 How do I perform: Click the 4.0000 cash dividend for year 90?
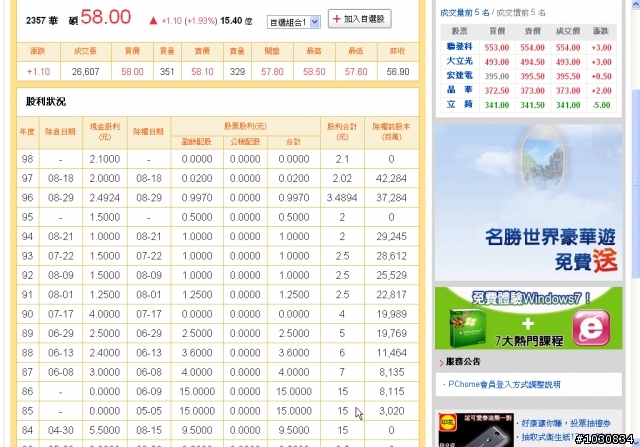pos(105,314)
